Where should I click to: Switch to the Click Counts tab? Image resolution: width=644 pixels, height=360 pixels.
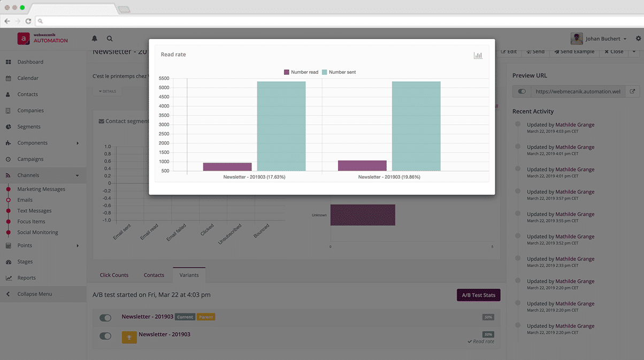point(114,275)
